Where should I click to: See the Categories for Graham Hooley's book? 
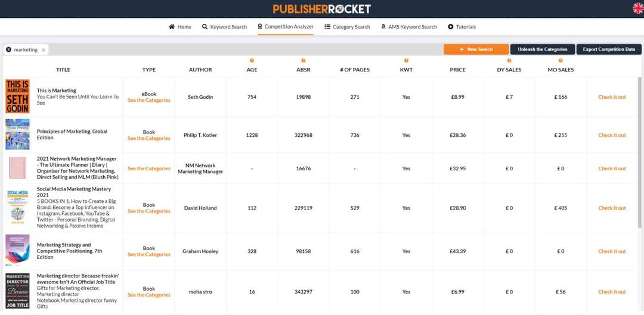(148, 254)
